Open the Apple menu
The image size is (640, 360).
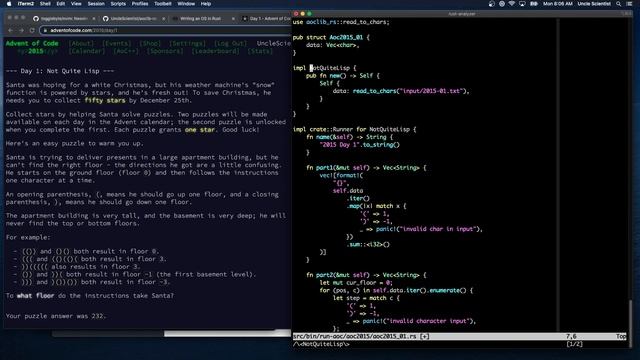[x=9, y=4]
